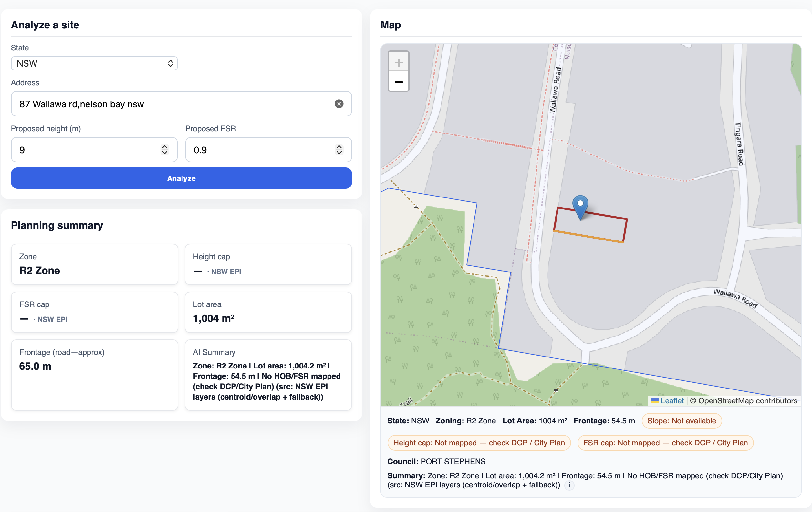Click the Height cap NSW EPI label
This screenshot has height=512, width=812.
pos(226,272)
